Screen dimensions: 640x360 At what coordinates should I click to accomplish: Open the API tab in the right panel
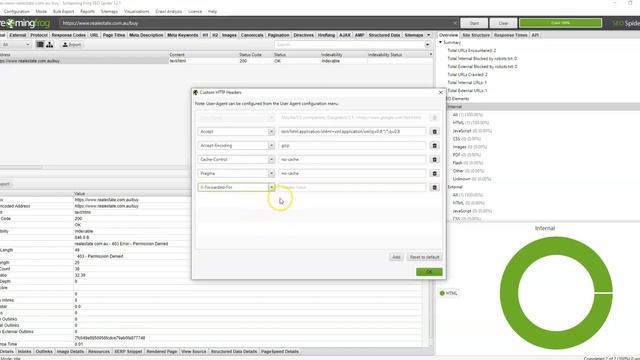[x=535, y=35]
